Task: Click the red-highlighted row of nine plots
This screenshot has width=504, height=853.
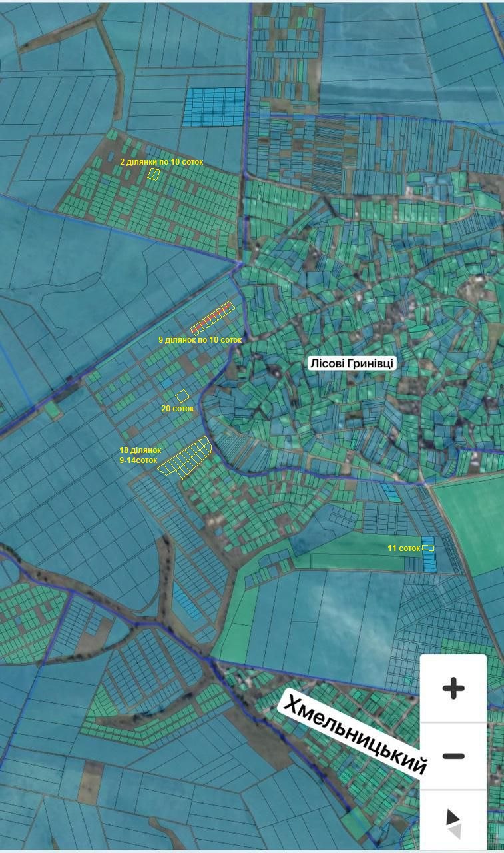Action: [213, 317]
